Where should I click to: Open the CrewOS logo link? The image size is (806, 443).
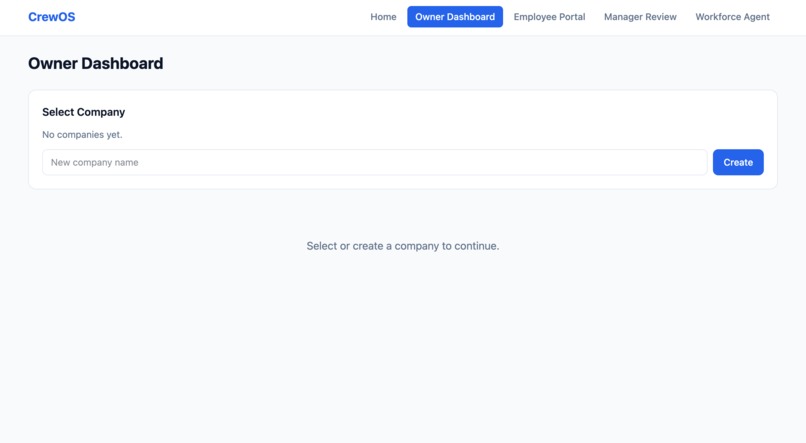(x=51, y=17)
